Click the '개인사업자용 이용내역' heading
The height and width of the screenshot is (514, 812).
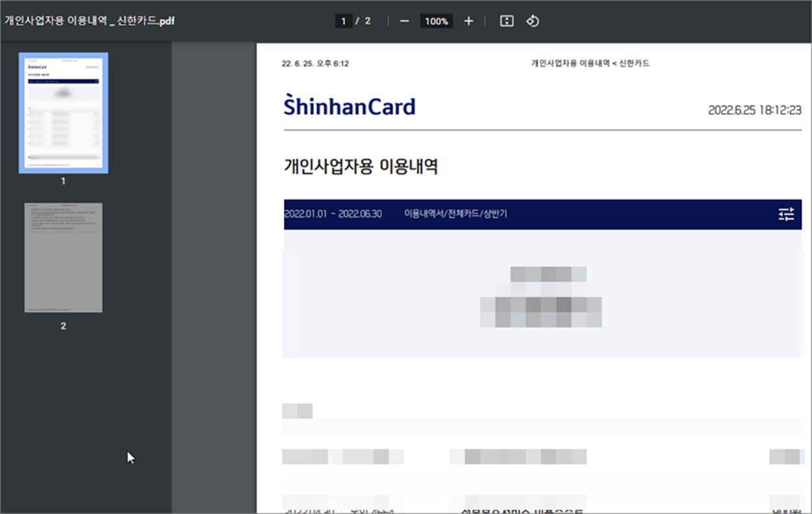point(361,166)
